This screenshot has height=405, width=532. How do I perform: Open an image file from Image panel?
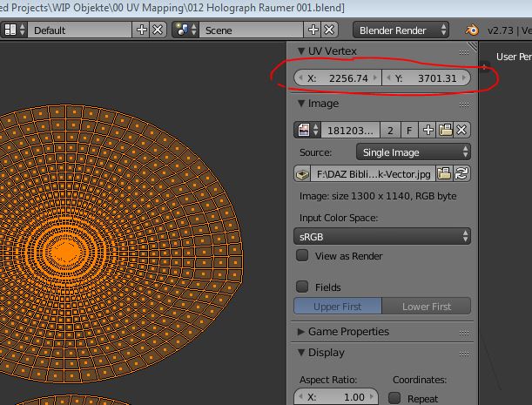point(445,130)
